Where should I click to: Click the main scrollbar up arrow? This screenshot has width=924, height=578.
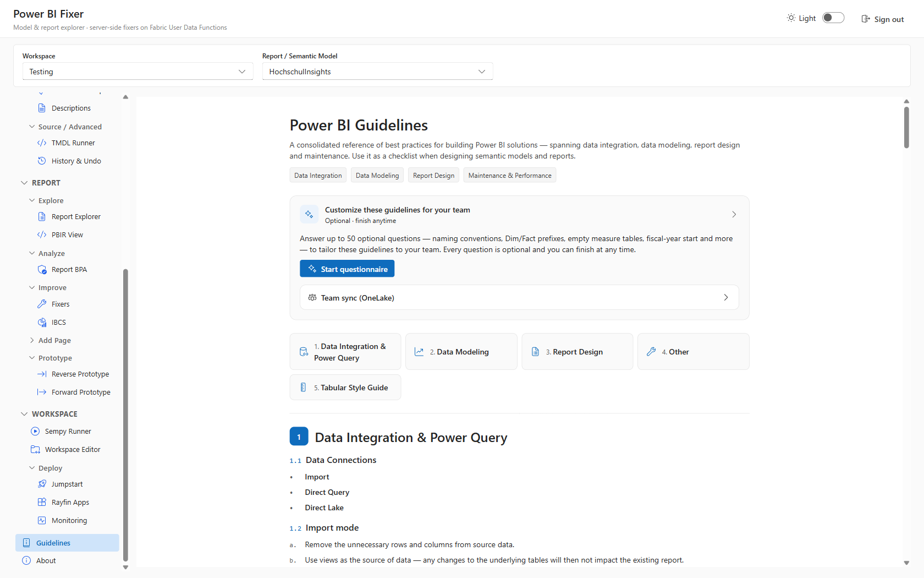coord(906,101)
